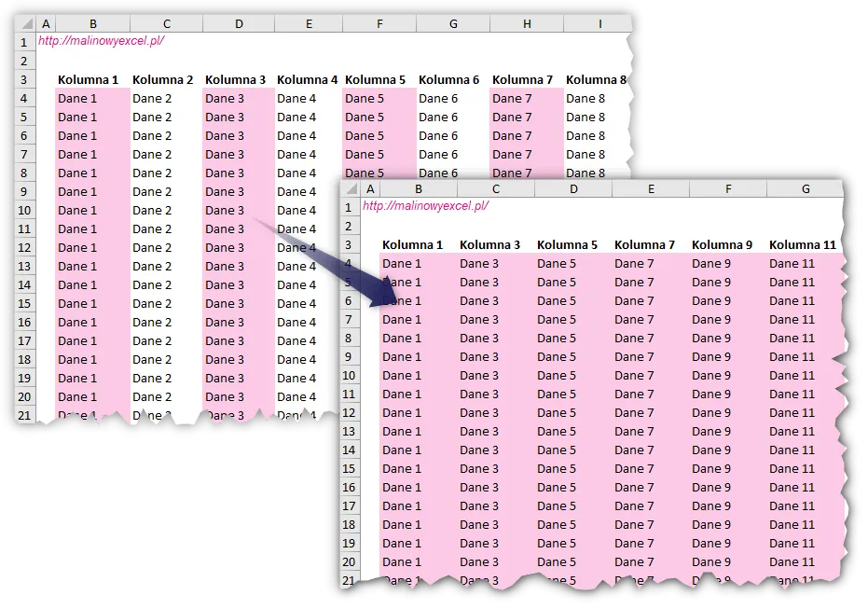
Task: Select row 12 header in front spreadsheet
Action: (x=349, y=413)
